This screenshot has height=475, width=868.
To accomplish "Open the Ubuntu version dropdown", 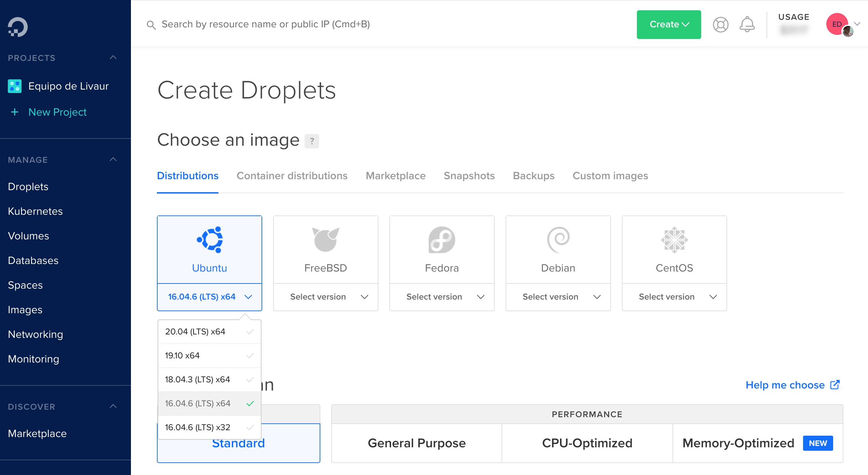I will 210,297.
